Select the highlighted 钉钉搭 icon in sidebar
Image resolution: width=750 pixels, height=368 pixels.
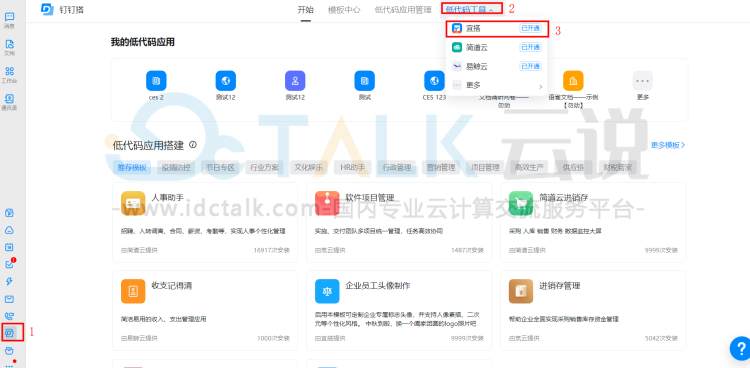9,333
